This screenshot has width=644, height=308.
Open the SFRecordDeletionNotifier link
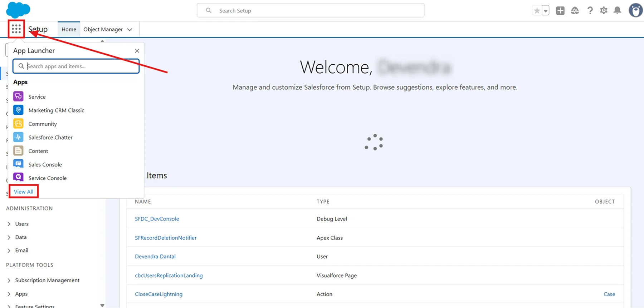(166, 238)
